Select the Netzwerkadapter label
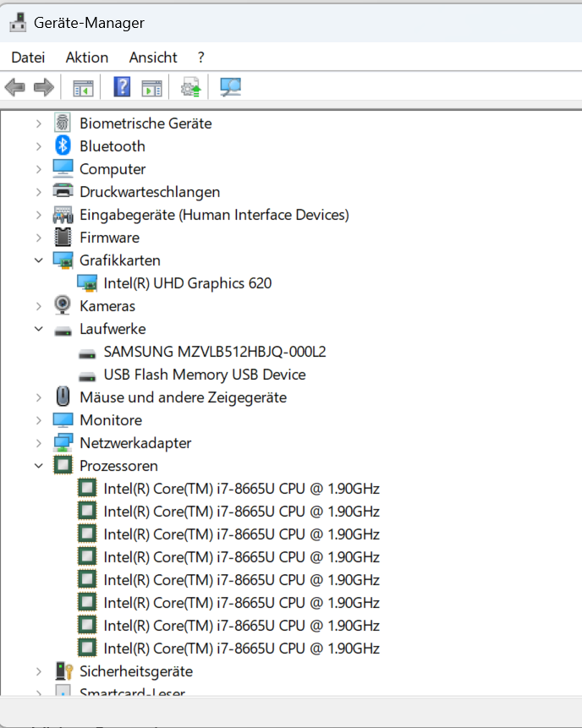The width and height of the screenshot is (582, 728). pyautogui.click(x=135, y=443)
